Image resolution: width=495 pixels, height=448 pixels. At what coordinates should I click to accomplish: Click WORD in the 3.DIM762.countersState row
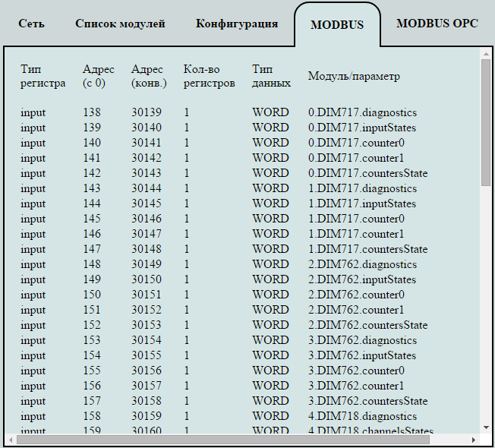(270, 401)
